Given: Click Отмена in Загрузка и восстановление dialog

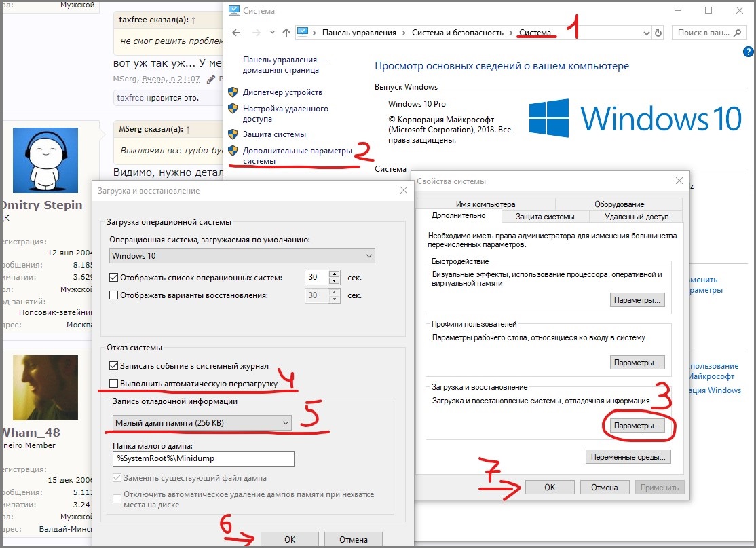Looking at the screenshot, I should [354, 539].
